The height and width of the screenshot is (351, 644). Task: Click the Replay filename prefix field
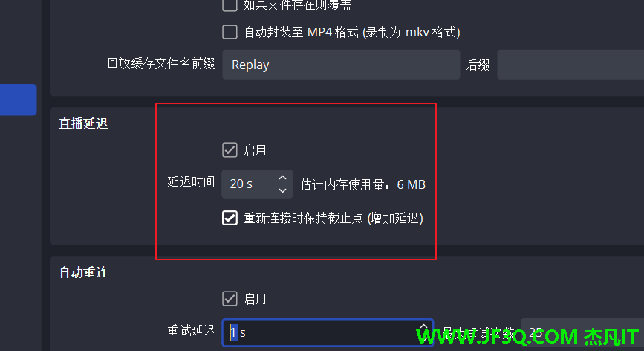tap(341, 65)
